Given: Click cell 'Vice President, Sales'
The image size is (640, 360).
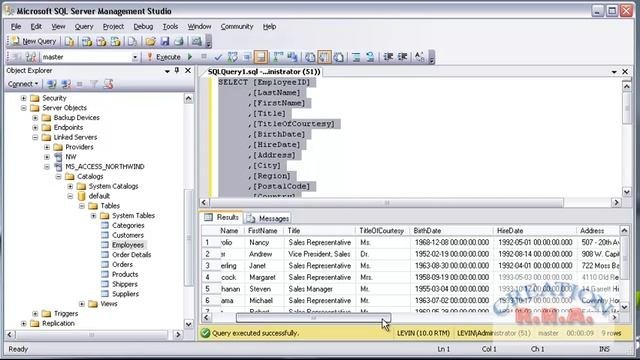Looking at the screenshot, I should click(x=320, y=254).
